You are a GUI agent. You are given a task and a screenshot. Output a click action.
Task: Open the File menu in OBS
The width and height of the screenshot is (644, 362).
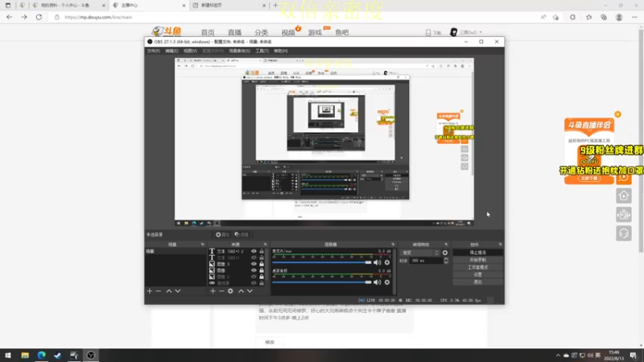click(x=153, y=51)
